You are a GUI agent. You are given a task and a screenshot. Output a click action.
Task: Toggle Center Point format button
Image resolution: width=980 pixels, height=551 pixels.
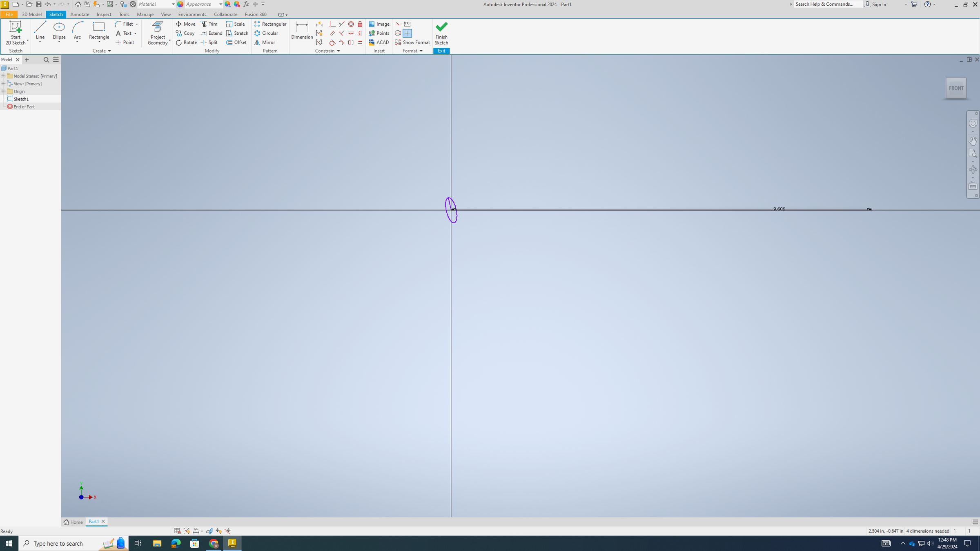(x=407, y=33)
